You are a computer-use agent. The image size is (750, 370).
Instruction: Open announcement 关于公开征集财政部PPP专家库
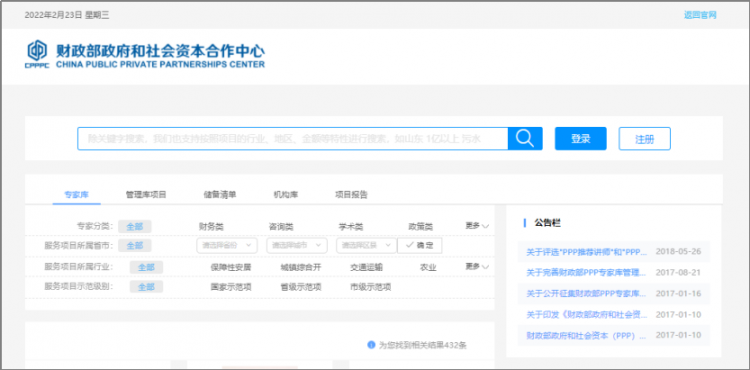pos(586,294)
